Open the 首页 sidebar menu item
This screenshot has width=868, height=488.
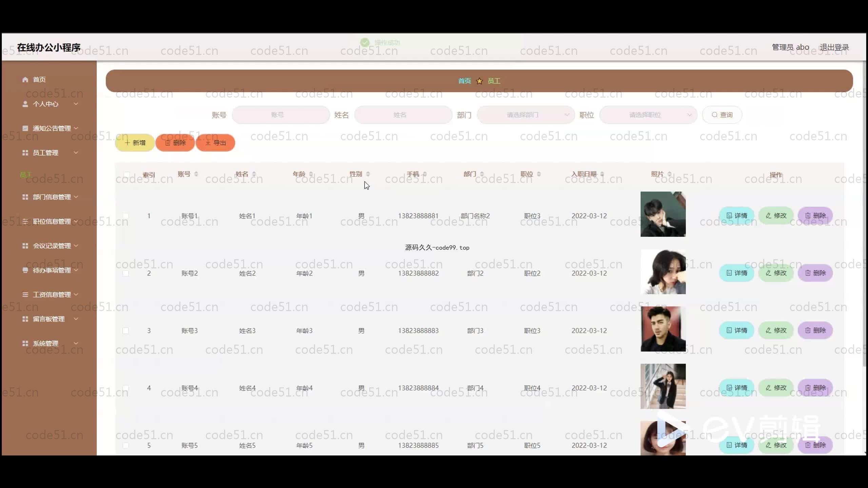click(x=49, y=79)
